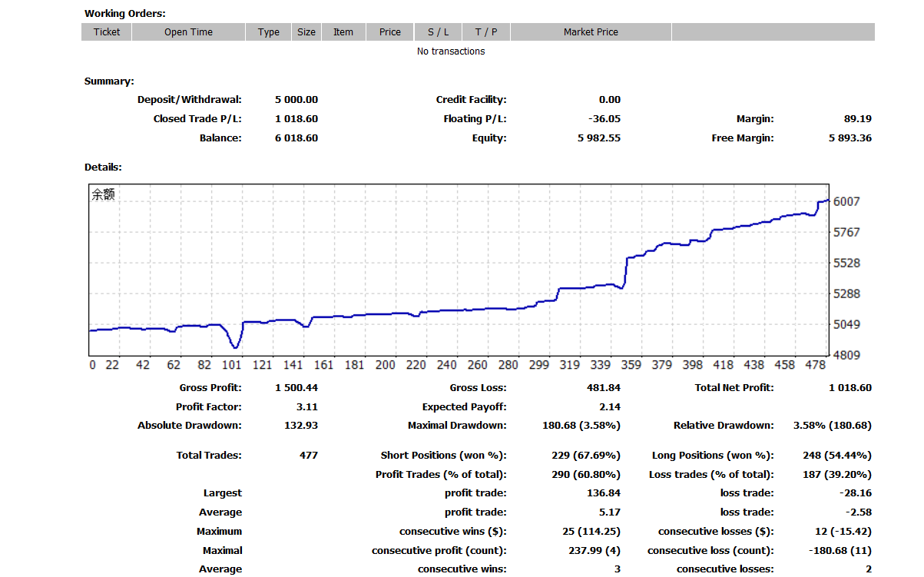Image resolution: width=924 pixels, height=577 pixels.
Task: Click the Size column header
Action: coord(306,32)
